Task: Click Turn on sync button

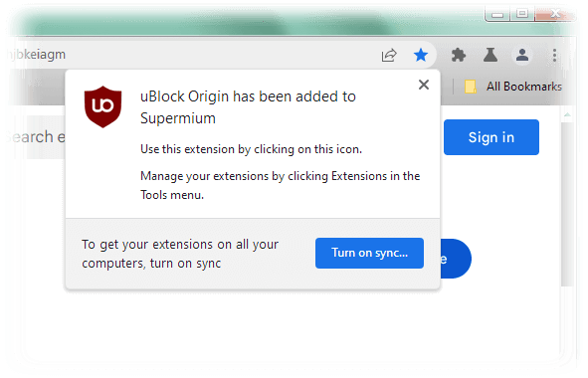Action: click(369, 253)
